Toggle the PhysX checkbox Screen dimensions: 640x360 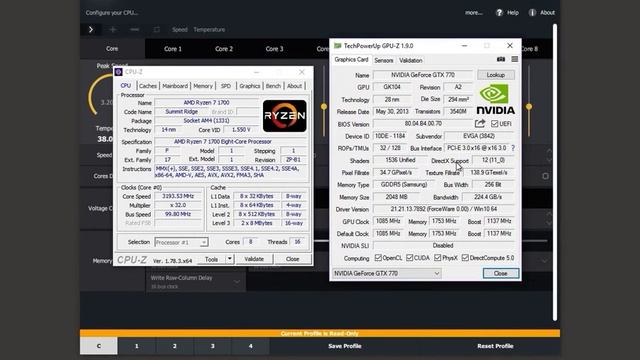tap(438, 258)
